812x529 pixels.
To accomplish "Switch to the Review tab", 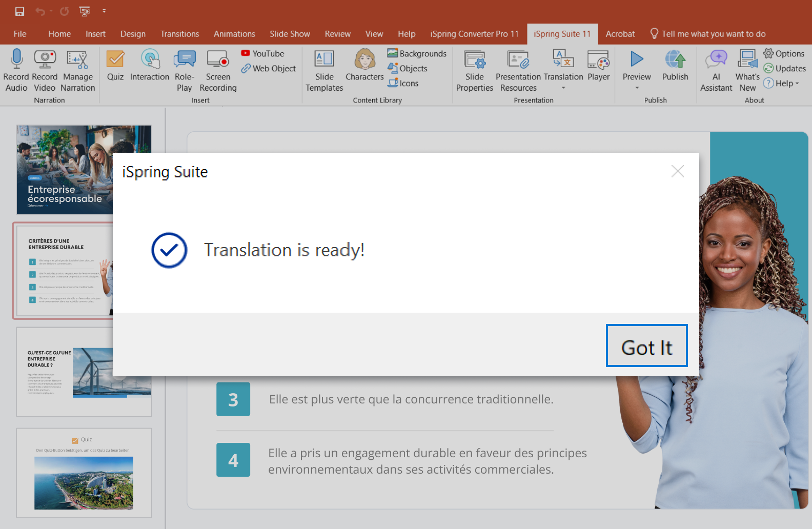I will click(x=337, y=34).
